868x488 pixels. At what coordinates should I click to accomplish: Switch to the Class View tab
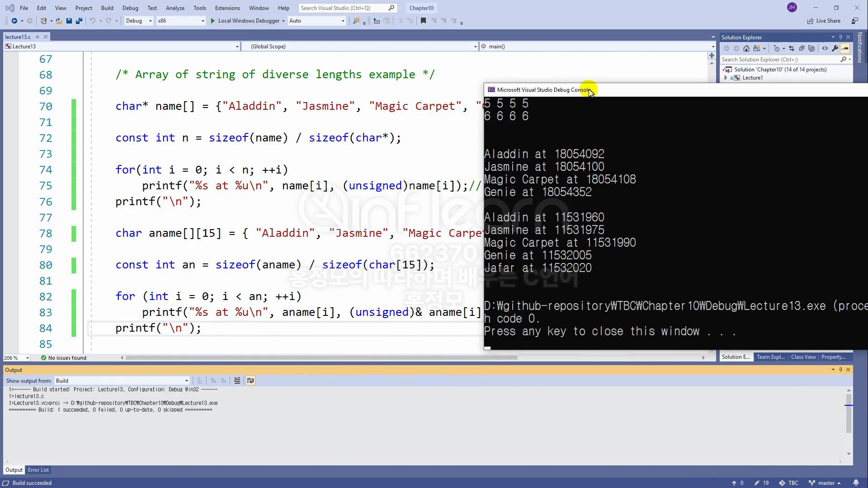point(803,357)
